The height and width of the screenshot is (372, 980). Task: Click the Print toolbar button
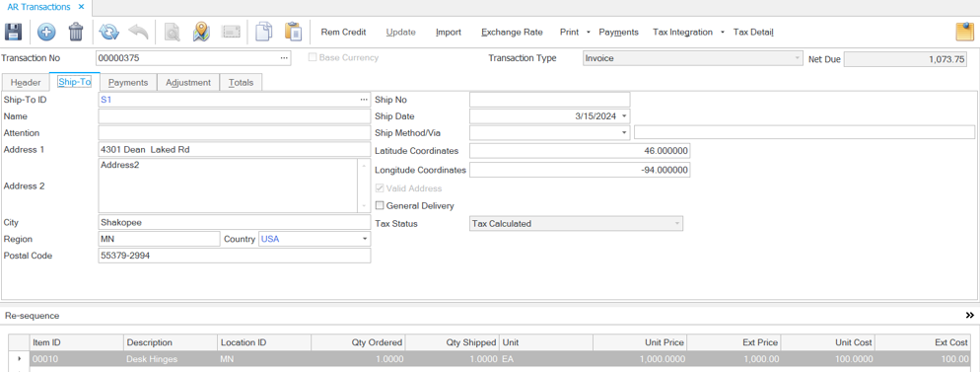click(570, 32)
